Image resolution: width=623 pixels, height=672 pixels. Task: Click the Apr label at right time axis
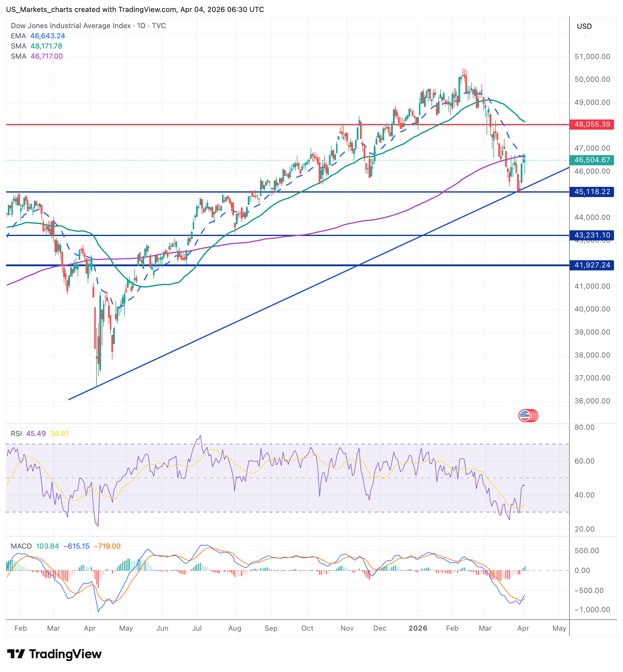tap(523, 628)
